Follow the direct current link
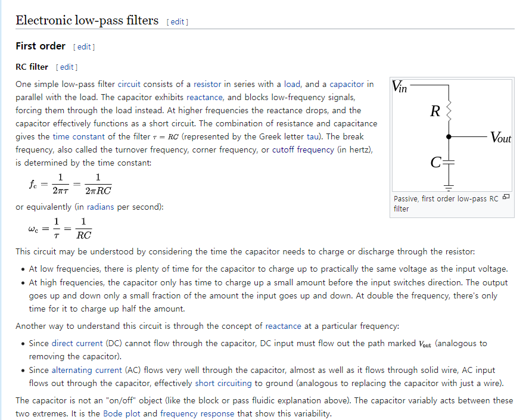 coord(77,344)
